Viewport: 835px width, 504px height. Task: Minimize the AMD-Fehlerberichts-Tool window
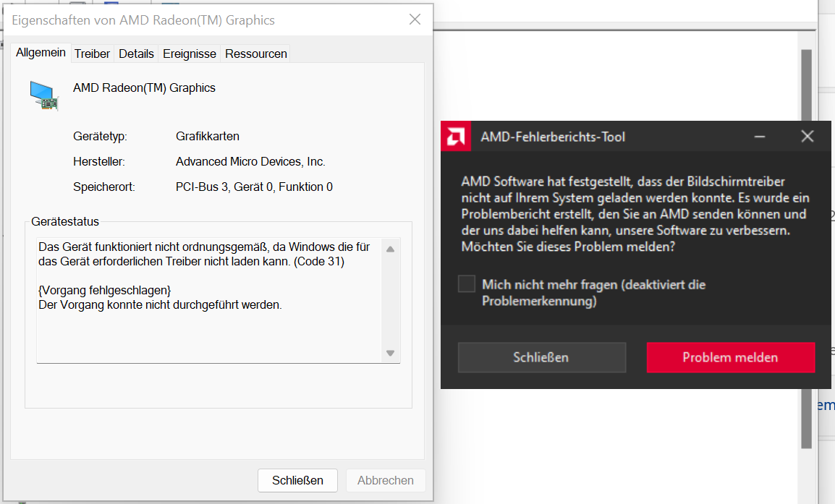pyautogui.click(x=760, y=136)
